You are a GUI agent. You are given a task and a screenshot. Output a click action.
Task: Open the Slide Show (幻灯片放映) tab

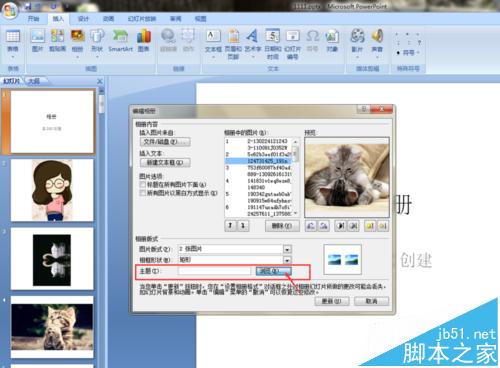pyautogui.click(x=142, y=19)
